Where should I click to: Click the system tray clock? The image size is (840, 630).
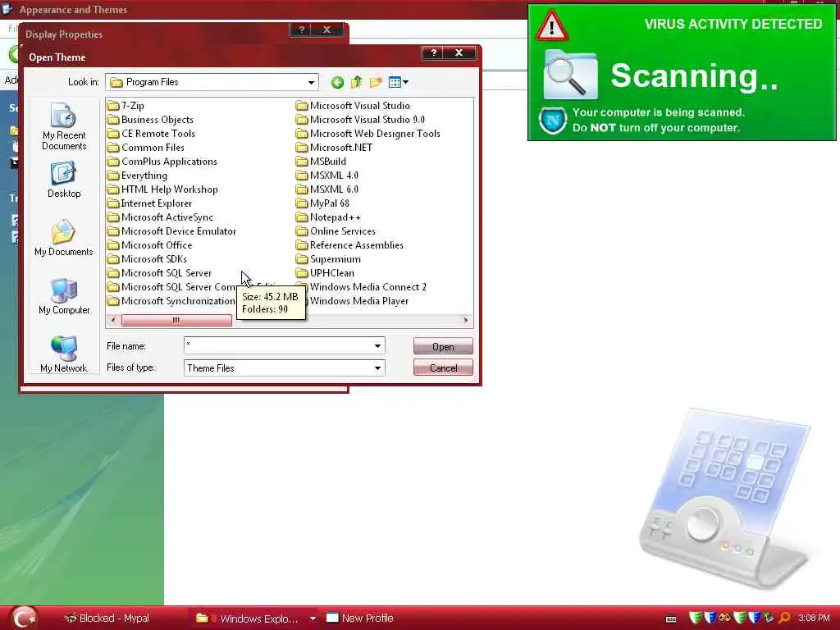pyautogui.click(x=814, y=619)
